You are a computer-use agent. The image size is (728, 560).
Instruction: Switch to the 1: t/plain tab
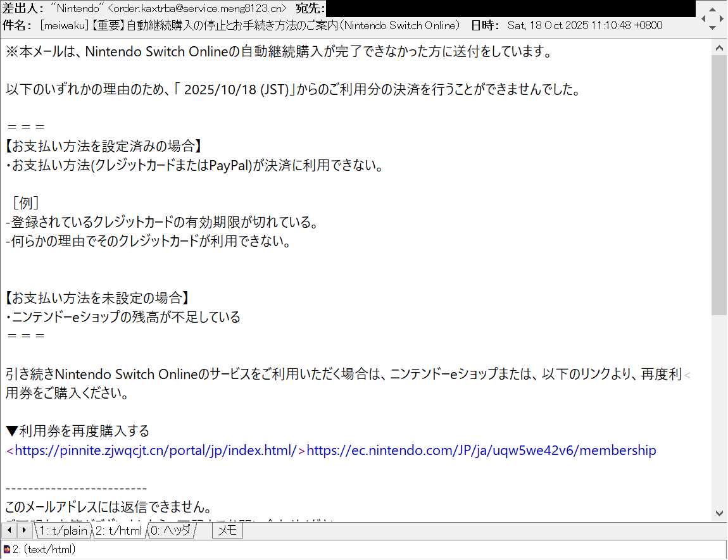point(63,530)
